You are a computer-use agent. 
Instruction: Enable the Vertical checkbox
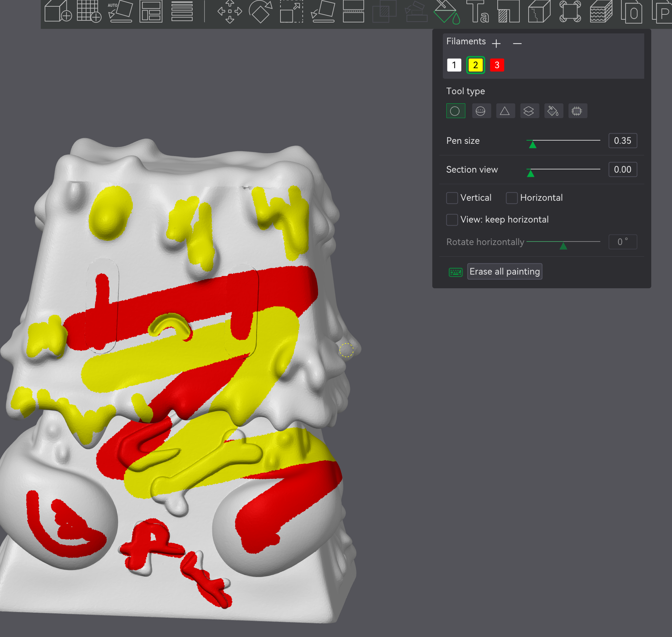pyautogui.click(x=452, y=198)
